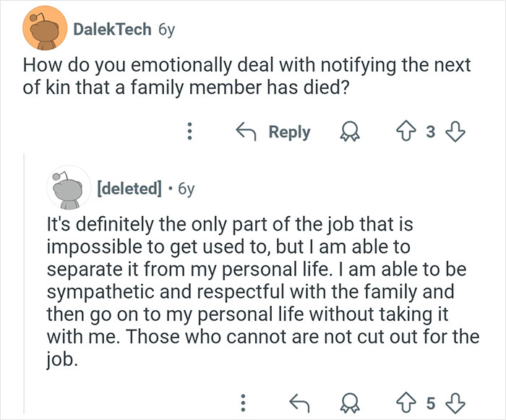
Task: Click the [deleted] username label
Action: coord(128,189)
